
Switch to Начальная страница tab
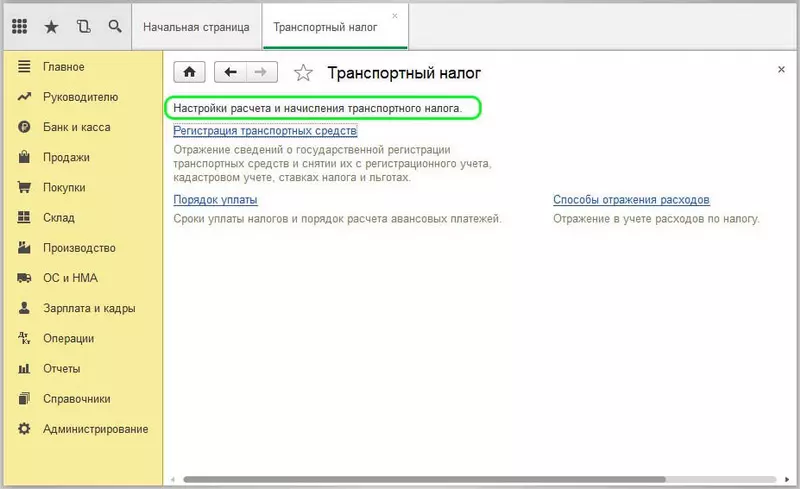(x=196, y=27)
